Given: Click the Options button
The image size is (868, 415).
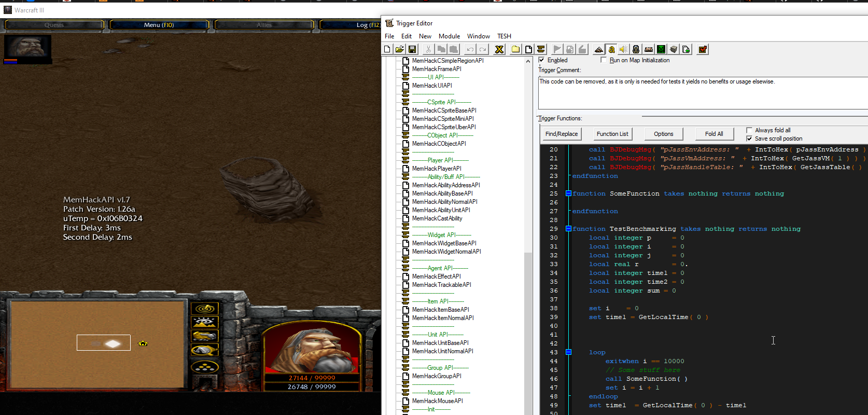Looking at the screenshot, I should click(x=664, y=134).
